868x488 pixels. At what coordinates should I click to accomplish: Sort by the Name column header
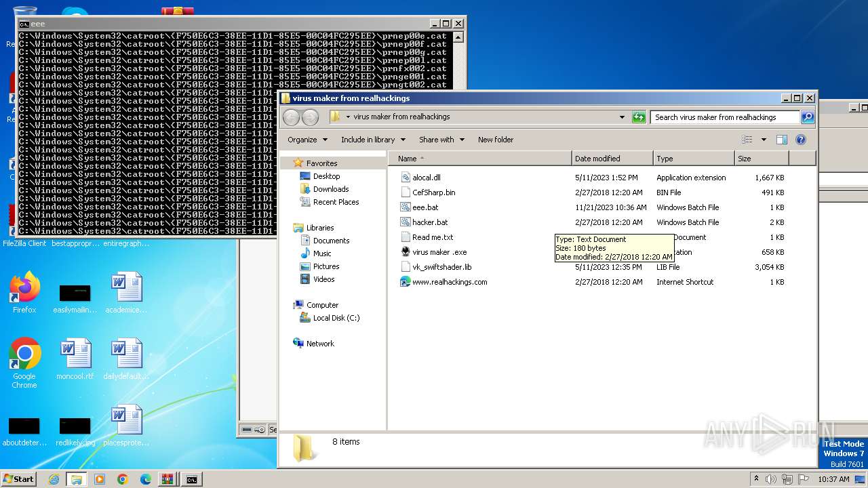(480, 159)
